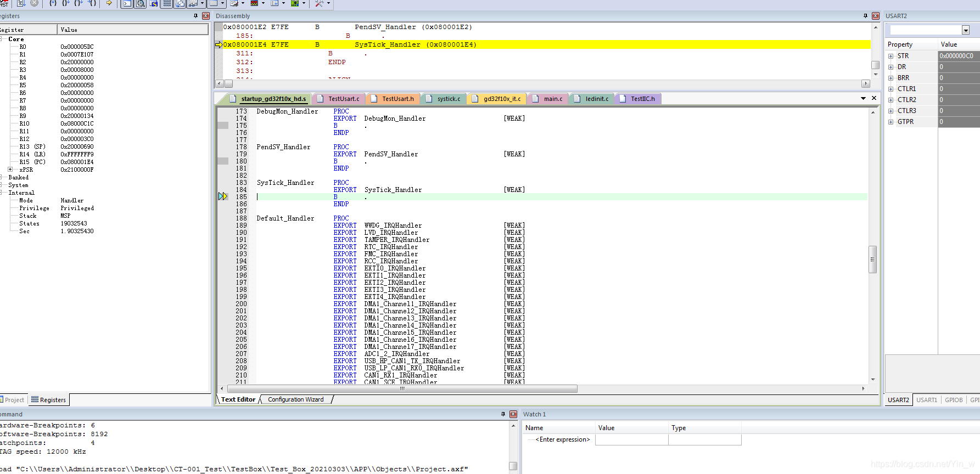Switch to the TestUsart.h tab
Screen dimensions: 980x474
[x=394, y=99]
